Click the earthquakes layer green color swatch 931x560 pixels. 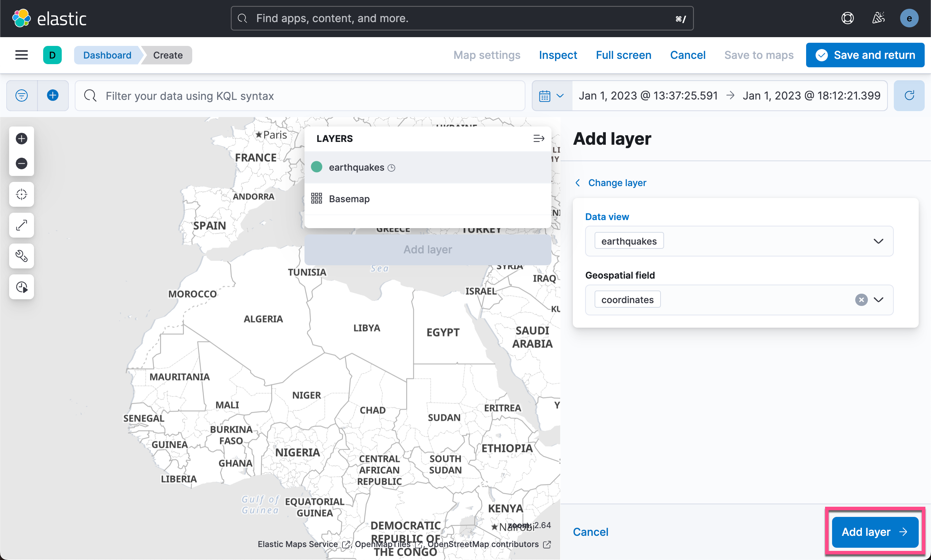click(x=316, y=167)
